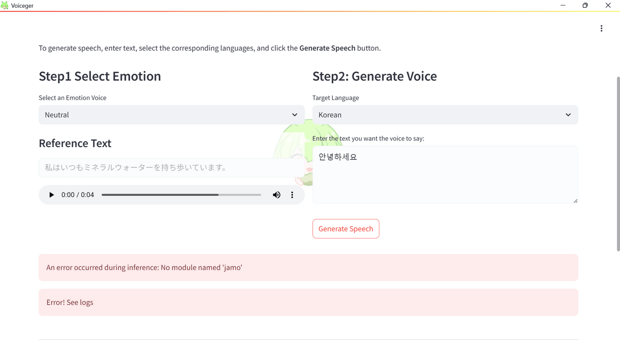Open the Neutral emotion select box
620x364 pixels.
165,115
